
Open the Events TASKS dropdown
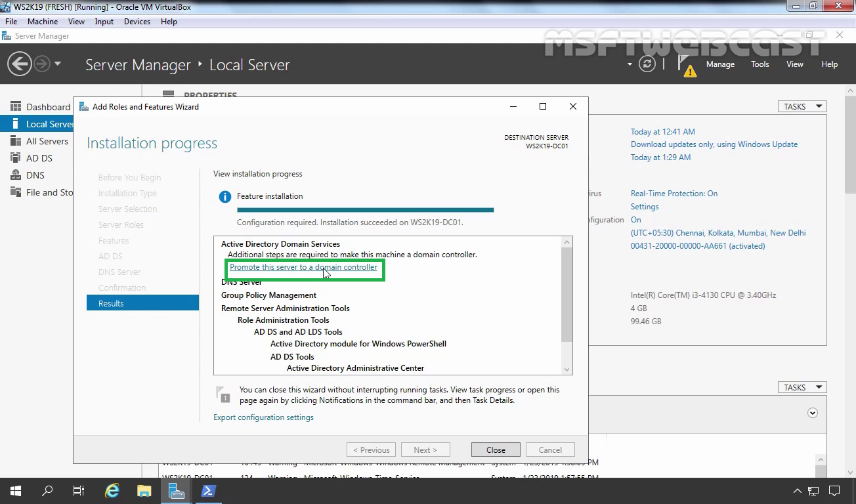[x=802, y=387]
